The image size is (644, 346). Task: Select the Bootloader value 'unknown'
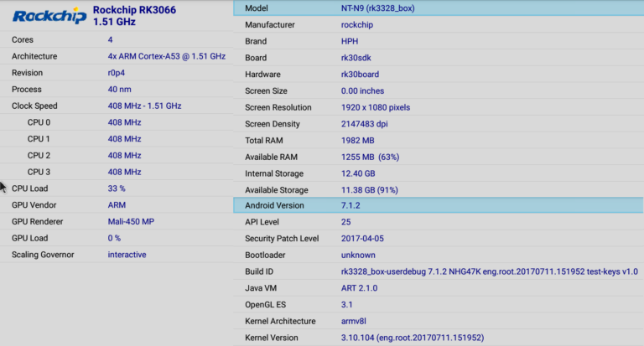pos(358,255)
